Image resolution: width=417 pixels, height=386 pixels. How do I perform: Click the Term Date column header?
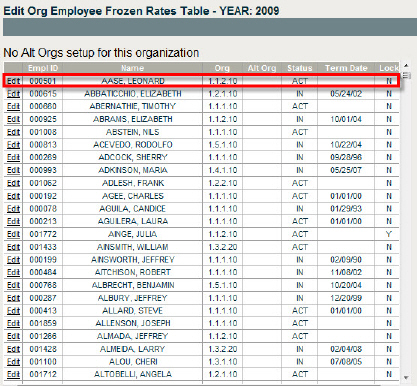coord(346,68)
